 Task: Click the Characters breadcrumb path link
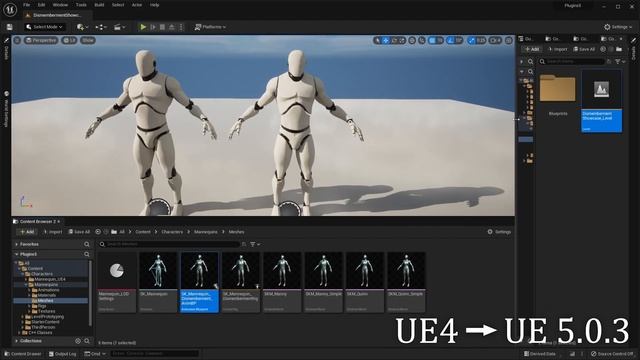[172, 231]
